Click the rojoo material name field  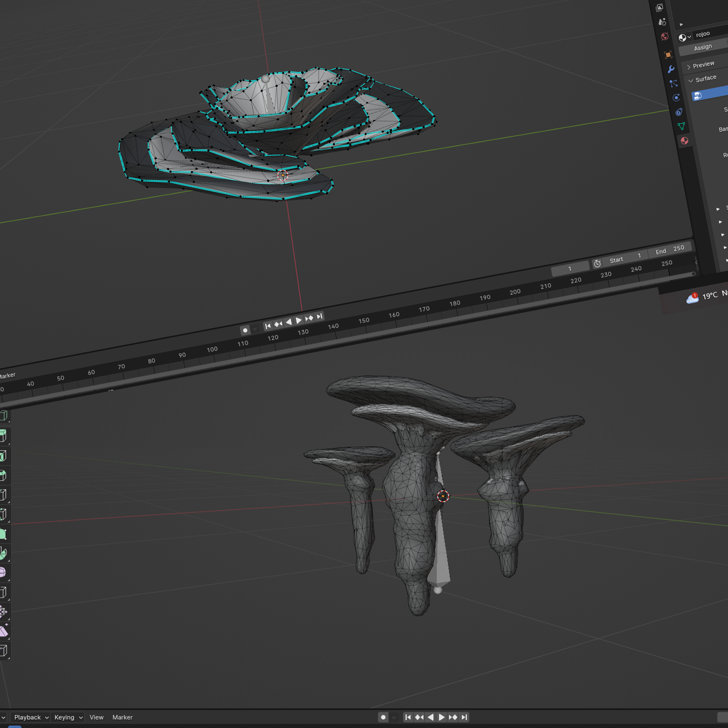click(710, 33)
